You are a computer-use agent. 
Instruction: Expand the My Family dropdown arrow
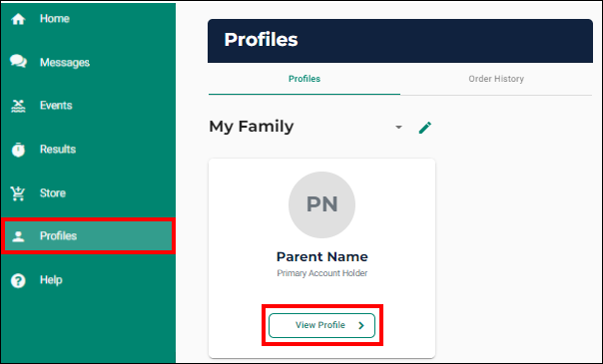[398, 127]
